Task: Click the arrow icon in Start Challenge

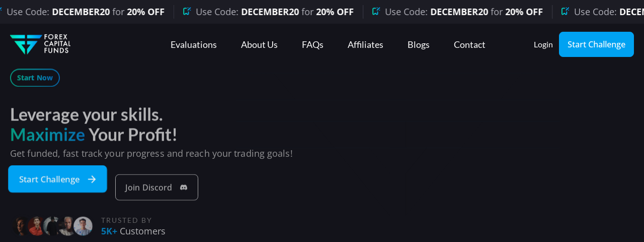Action: pyautogui.click(x=92, y=179)
